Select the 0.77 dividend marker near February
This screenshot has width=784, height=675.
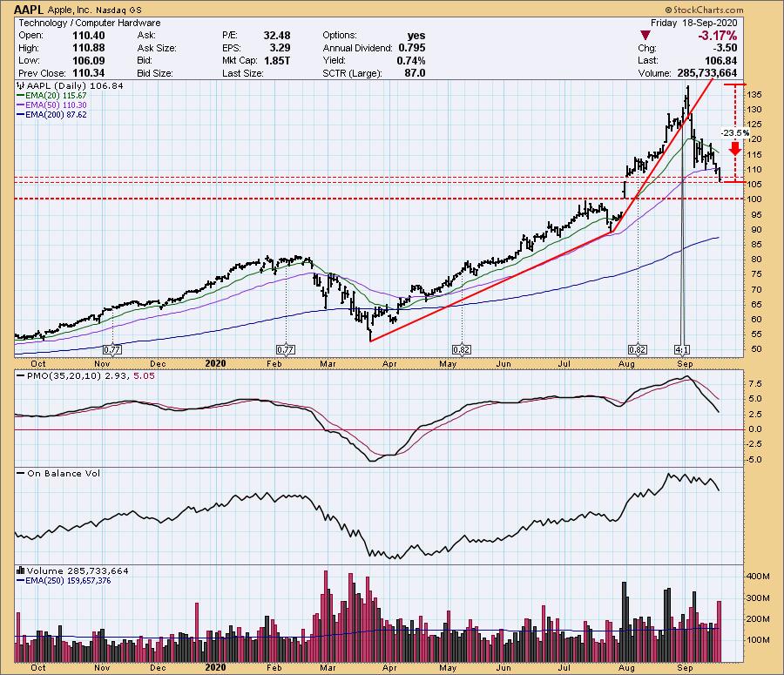[286, 349]
